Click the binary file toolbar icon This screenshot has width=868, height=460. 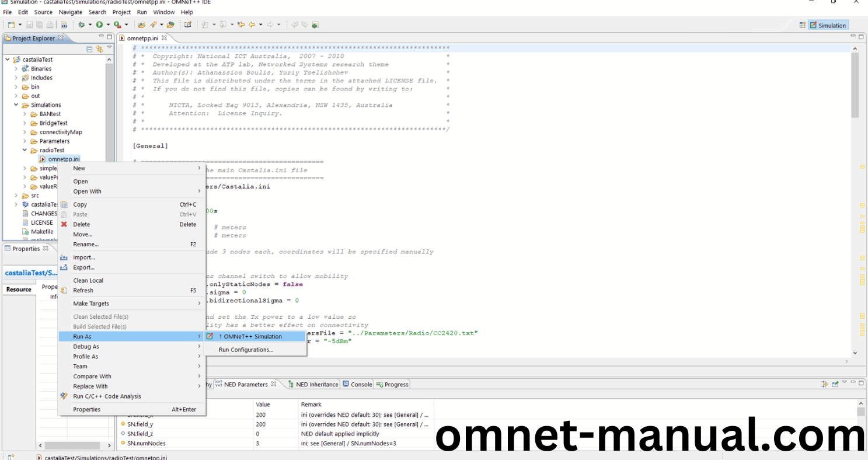64,25
